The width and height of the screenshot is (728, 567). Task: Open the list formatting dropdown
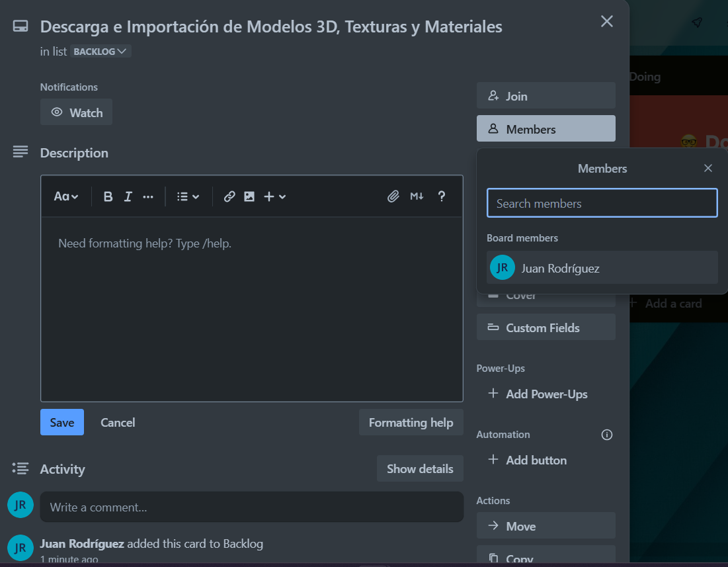point(188,196)
